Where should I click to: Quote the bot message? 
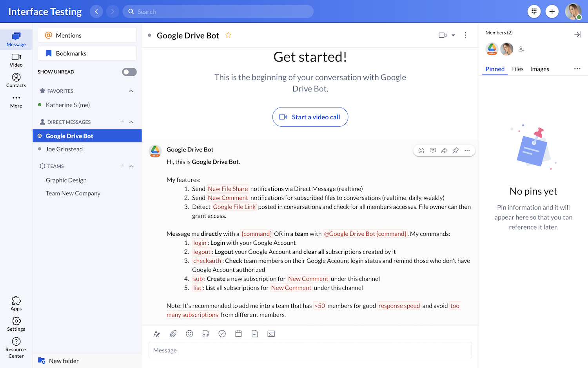pyautogui.click(x=433, y=150)
